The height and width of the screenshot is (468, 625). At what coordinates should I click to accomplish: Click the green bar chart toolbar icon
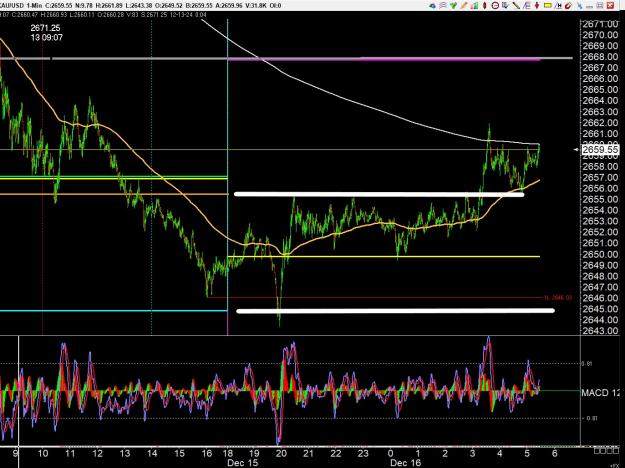point(474,6)
